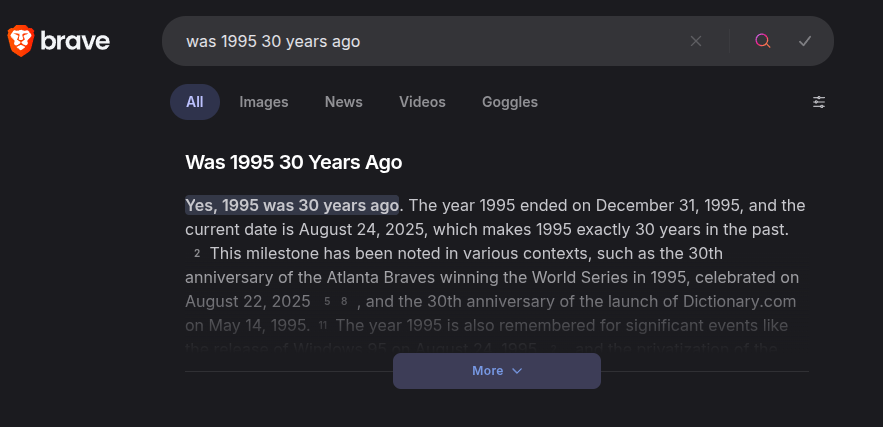Open citation number 8 reference
The image size is (883, 427).
[x=344, y=302]
